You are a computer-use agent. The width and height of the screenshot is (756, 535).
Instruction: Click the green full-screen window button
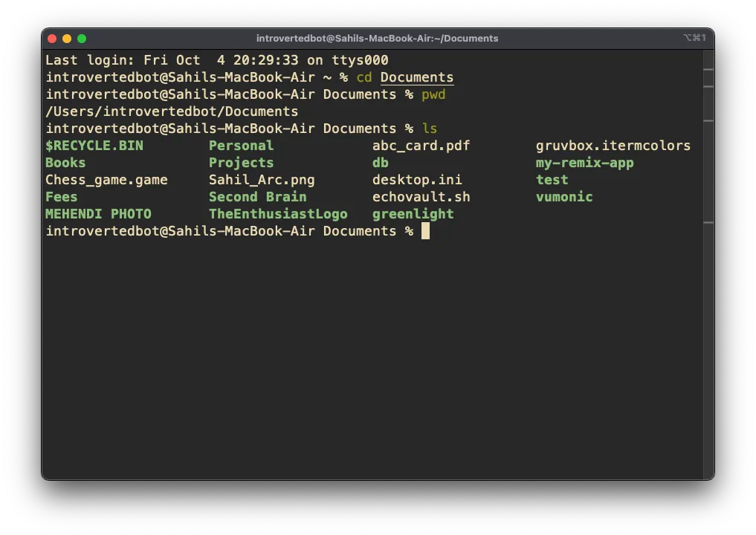[x=82, y=39]
